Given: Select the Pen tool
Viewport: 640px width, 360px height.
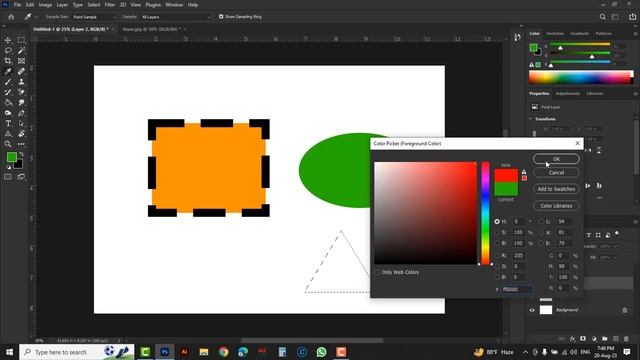Looking at the screenshot, I should [21, 113].
